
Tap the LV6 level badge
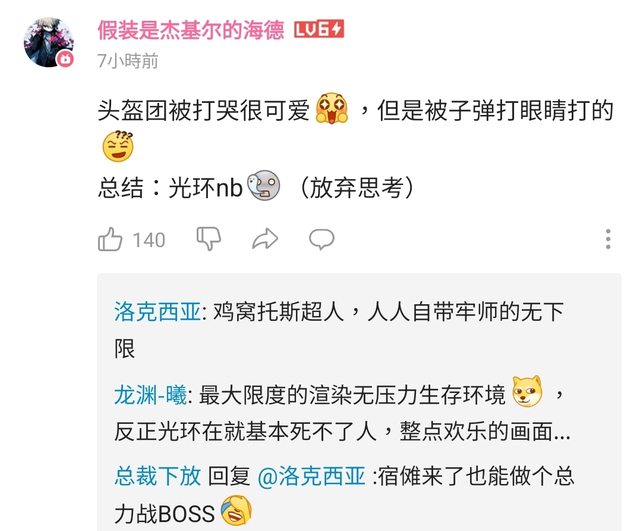pyautogui.click(x=319, y=30)
